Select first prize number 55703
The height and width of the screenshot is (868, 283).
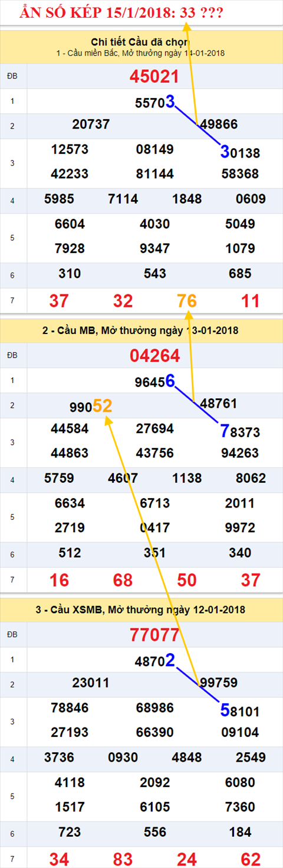pyautogui.click(x=155, y=102)
